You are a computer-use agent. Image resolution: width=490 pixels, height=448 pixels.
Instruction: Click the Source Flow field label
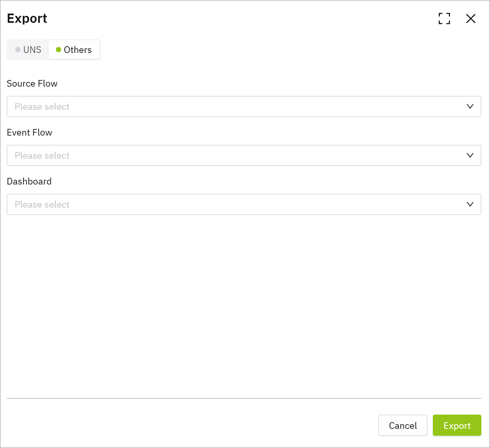pyautogui.click(x=32, y=84)
